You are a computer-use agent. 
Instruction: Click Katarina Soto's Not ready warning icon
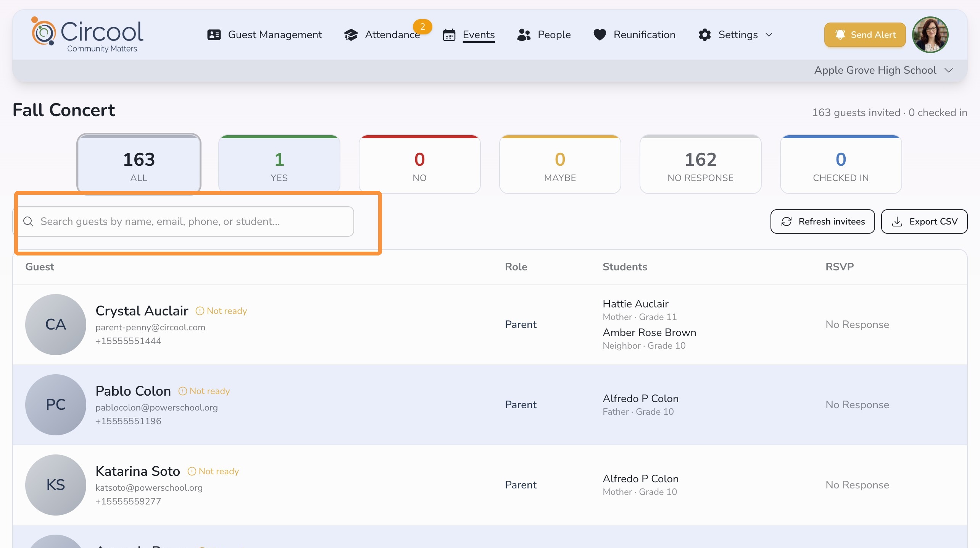coord(192,471)
